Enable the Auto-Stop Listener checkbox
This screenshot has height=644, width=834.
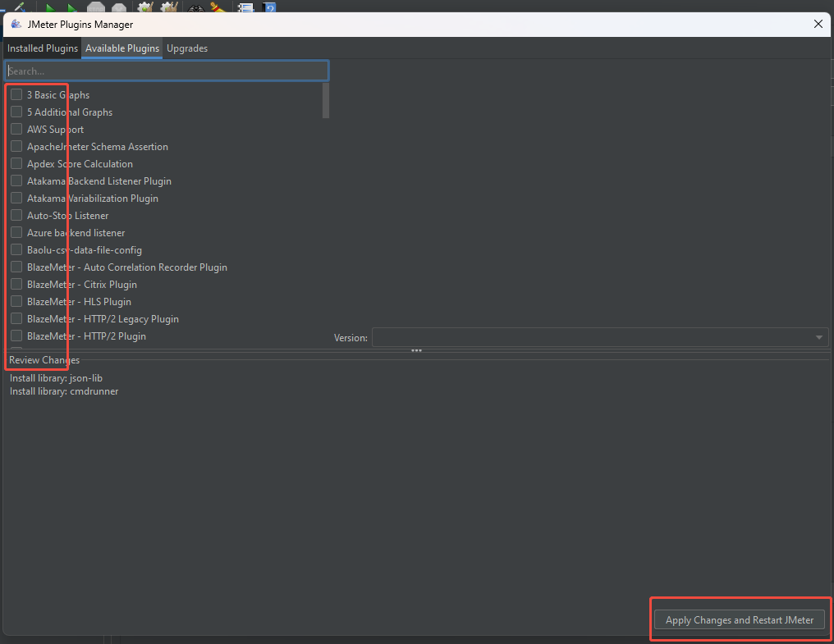click(16, 216)
